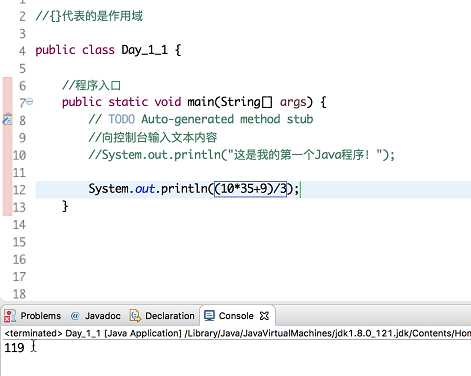Viewport: 471px width, 376px height.
Task: Click line number 15 in the gutter
Action: (19, 242)
